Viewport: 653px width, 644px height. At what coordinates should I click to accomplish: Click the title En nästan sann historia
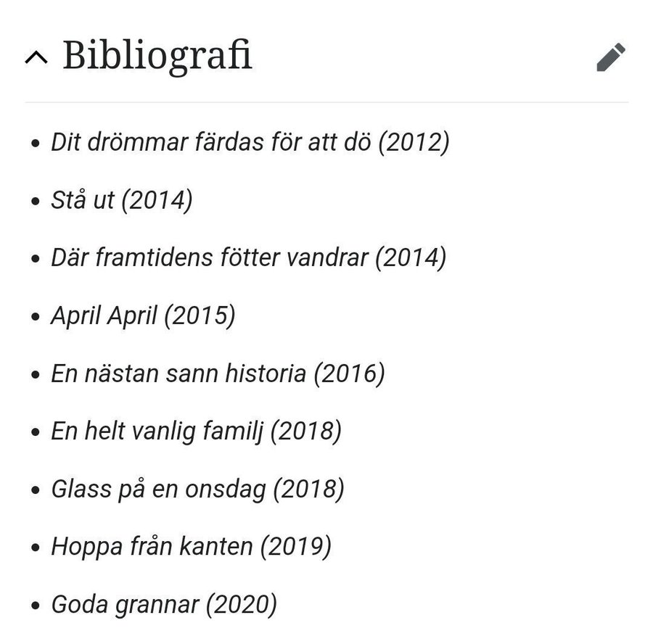coord(178,374)
